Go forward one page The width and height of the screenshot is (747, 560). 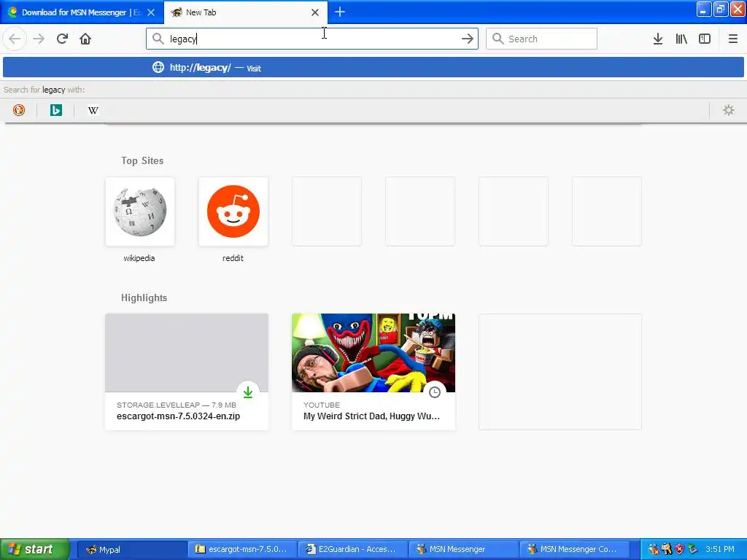(x=39, y=39)
